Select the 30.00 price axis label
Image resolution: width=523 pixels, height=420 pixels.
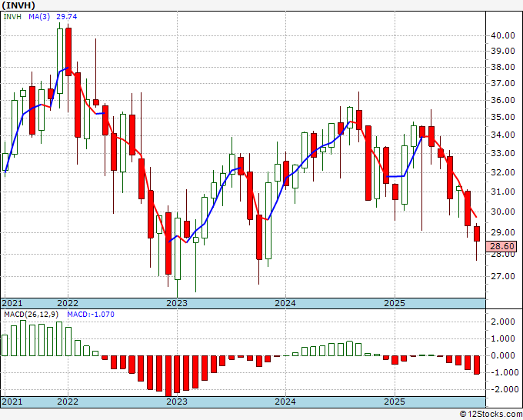(503, 212)
